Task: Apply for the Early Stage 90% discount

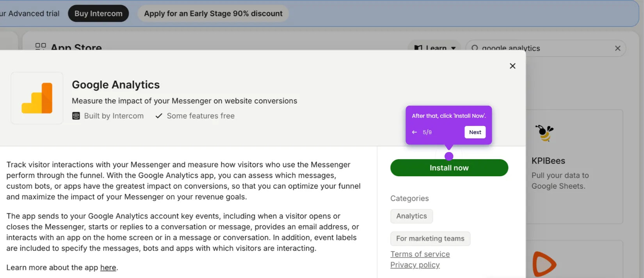Action: pyautogui.click(x=213, y=14)
